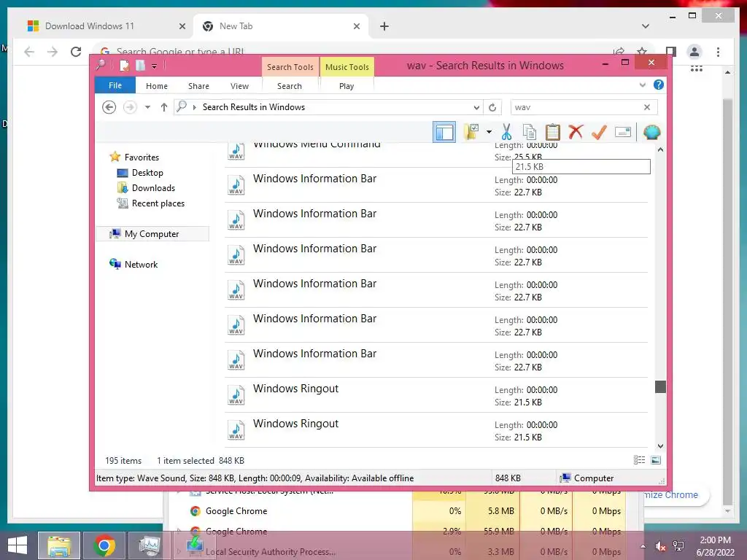The width and height of the screenshot is (747, 560).
Task: Click the results list scroll down arrow
Action: tap(660, 446)
